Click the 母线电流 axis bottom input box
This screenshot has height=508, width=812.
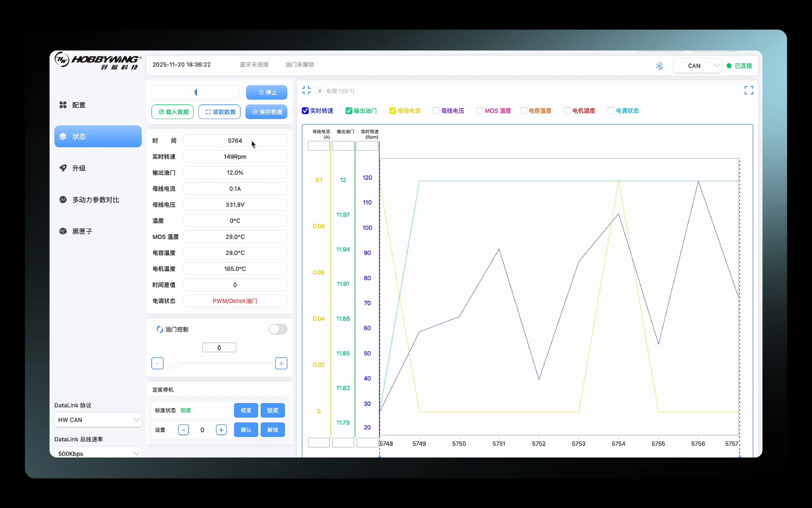[319, 443]
